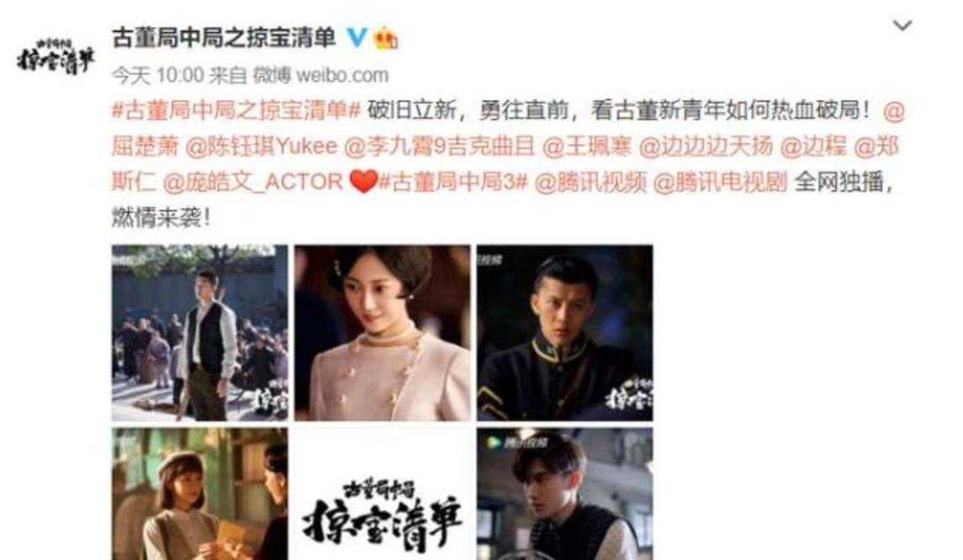Open the post options chevron menu

tap(902, 26)
